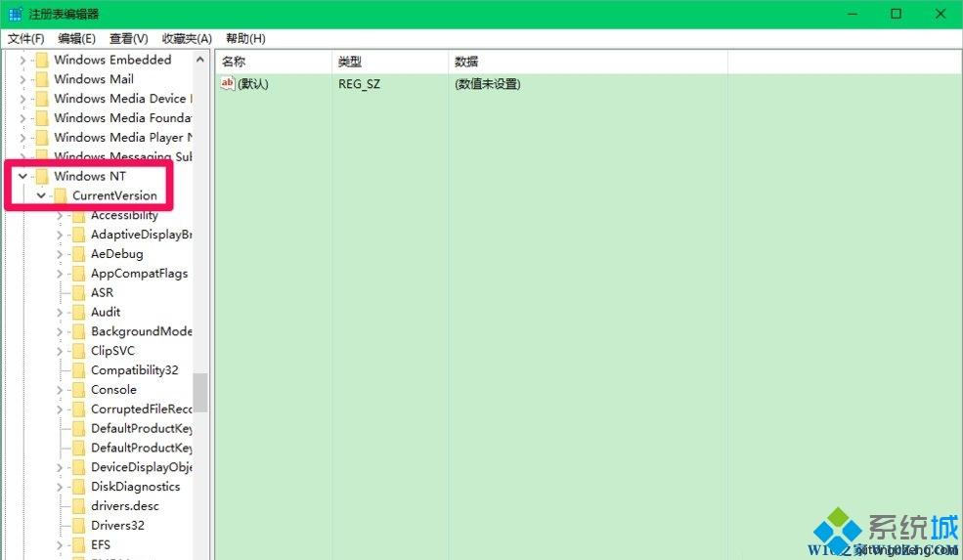
Task: Expand the AppCompatFlags key
Action: tap(60, 274)
